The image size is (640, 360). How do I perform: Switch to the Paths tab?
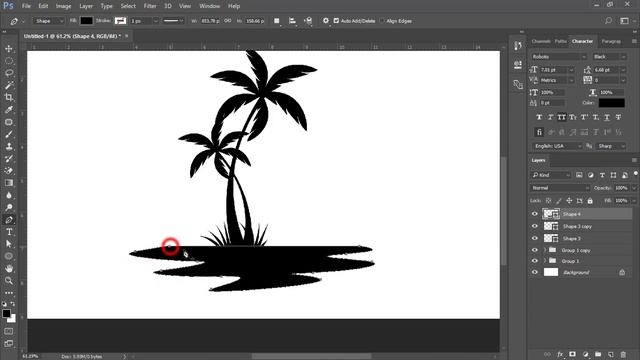(560, 41)
